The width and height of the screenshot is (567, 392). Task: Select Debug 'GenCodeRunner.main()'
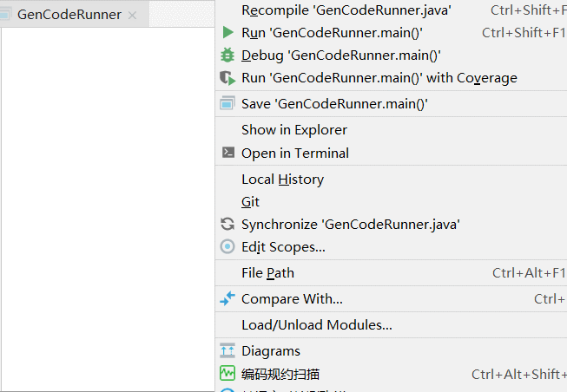tap(392, 56)
